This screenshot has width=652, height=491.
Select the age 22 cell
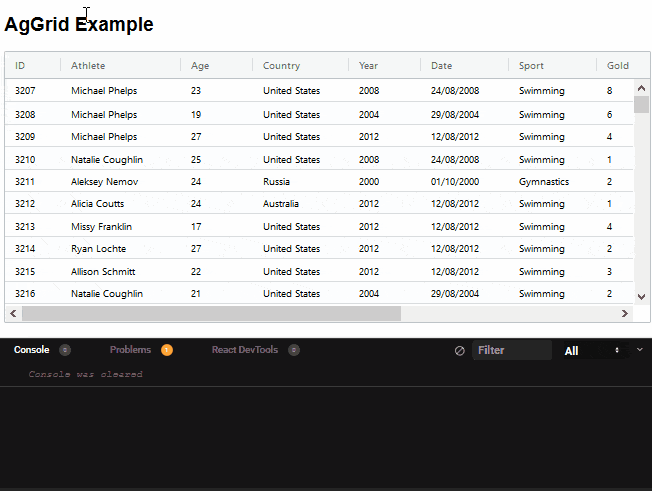tap(196, 271)
